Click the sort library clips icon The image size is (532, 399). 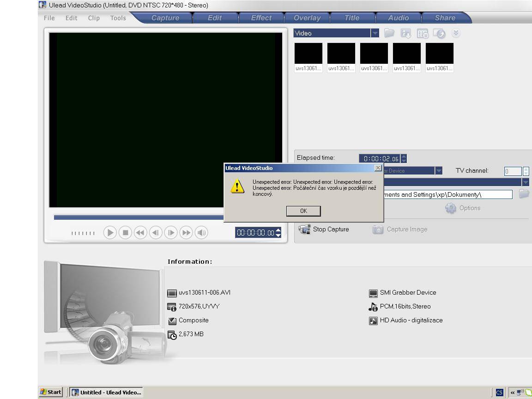tap(406, 33)
